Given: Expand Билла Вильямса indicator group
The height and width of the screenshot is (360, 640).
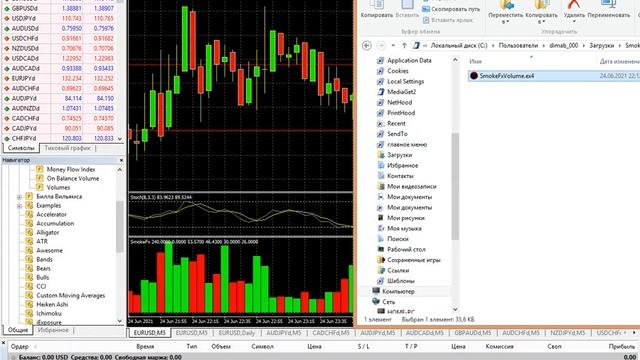Looking at the screenshot, I should click(19, 197).
